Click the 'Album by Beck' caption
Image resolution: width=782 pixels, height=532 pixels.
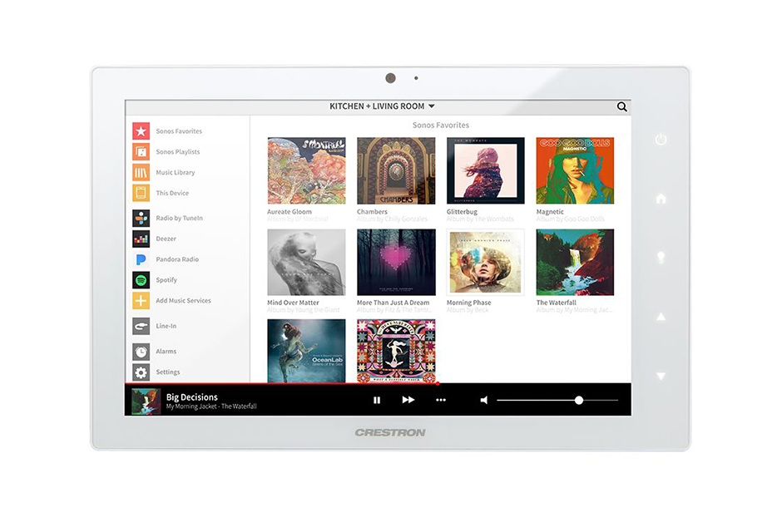468,310
